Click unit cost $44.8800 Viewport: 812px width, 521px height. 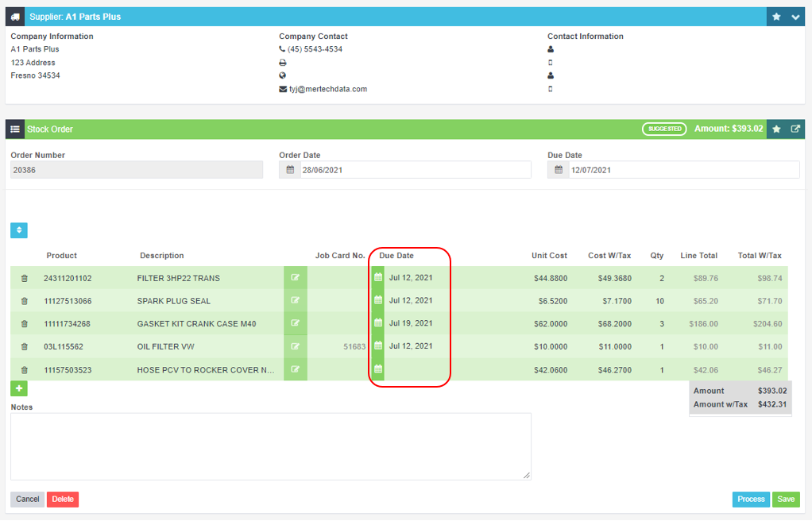(551, 278)
